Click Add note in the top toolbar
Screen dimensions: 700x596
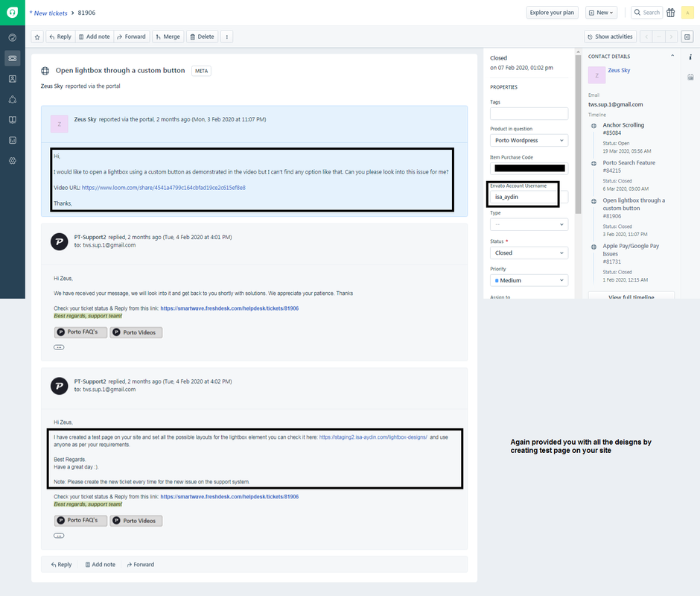click(x=94, y=37)
